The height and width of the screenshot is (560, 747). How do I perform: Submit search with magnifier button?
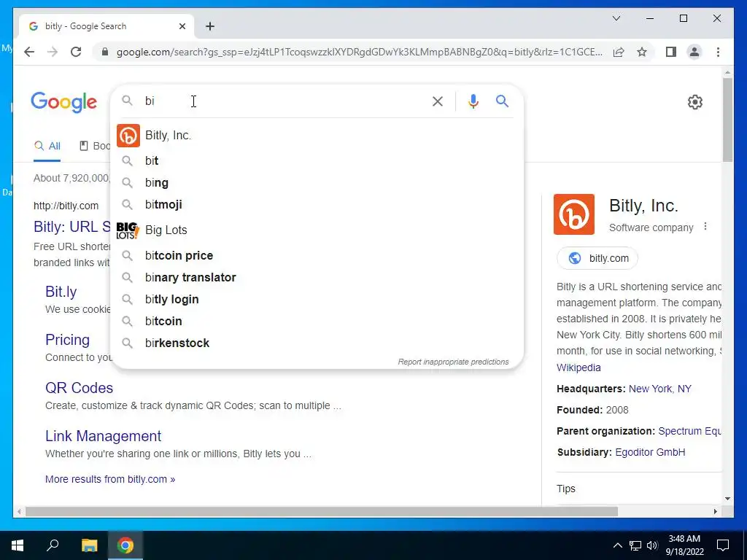click(x=502, y=101)
